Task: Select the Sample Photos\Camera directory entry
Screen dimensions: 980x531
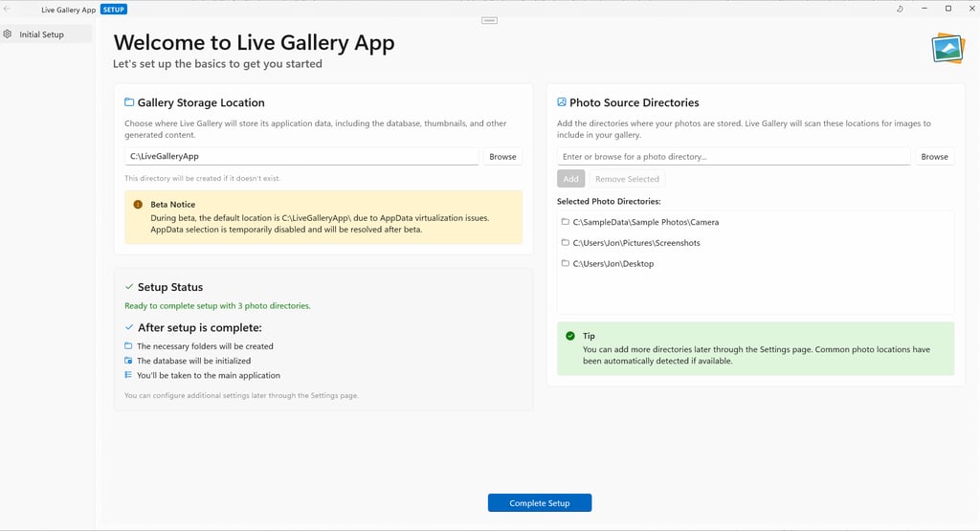Action: (756, 222)
